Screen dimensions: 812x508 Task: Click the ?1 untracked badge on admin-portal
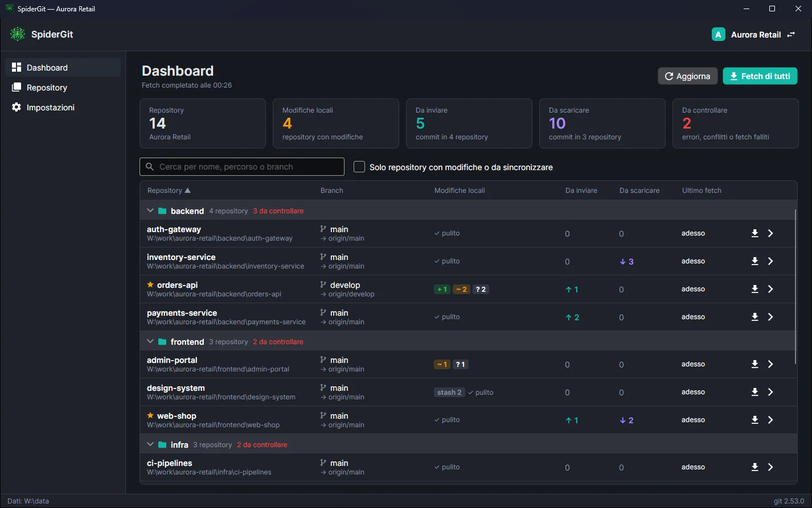(x=461, y=365)
